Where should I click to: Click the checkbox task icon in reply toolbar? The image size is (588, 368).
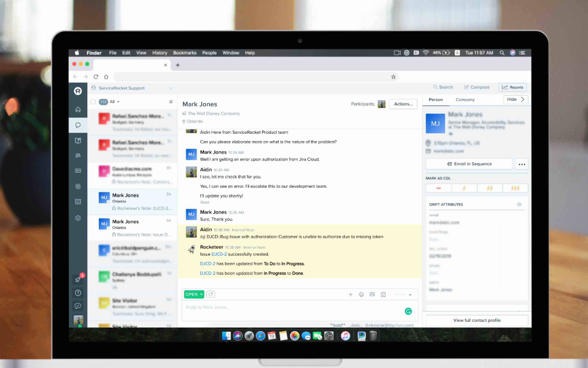(x=383, y=295)
